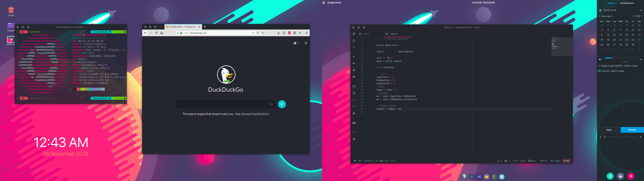Image resolution: width=644 pixels, height=181 pixels.
Task: Collapse the 24 Nov 2018 calendar section
Action: pyautogui.click(x=640, y=10)
